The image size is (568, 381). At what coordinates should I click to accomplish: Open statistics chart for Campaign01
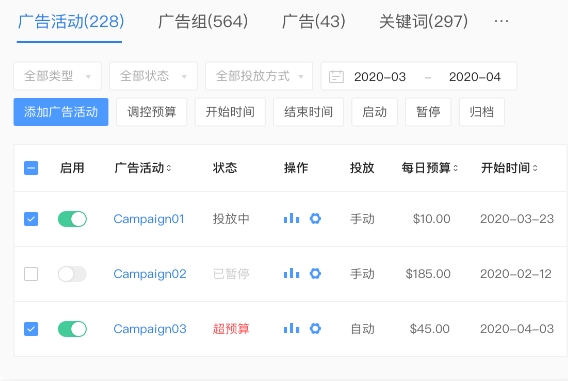click(x=291, y=219)
